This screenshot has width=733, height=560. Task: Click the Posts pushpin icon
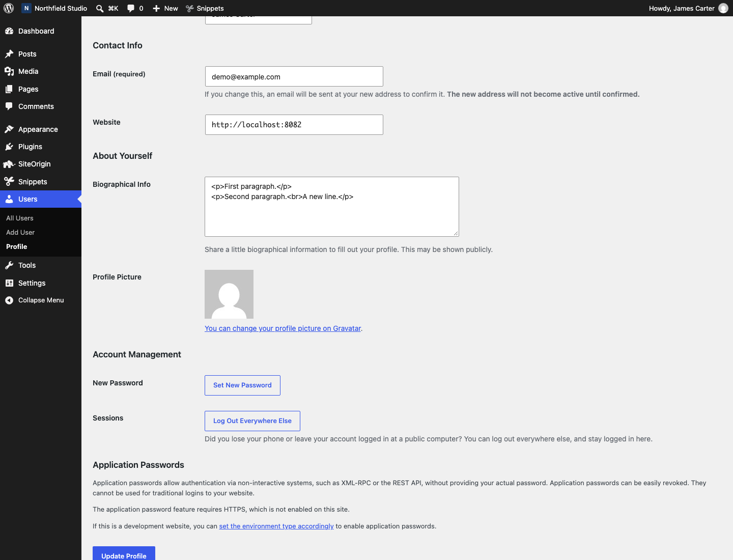(9, 54)
